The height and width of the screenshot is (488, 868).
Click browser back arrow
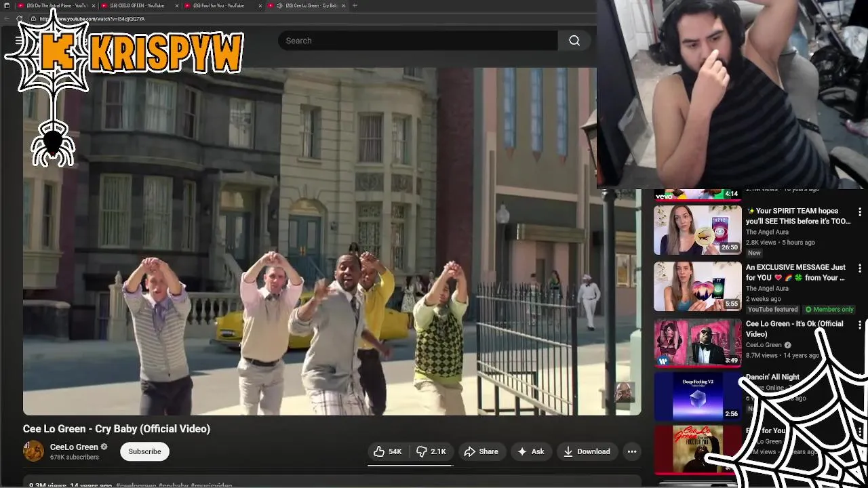(7, 19)
